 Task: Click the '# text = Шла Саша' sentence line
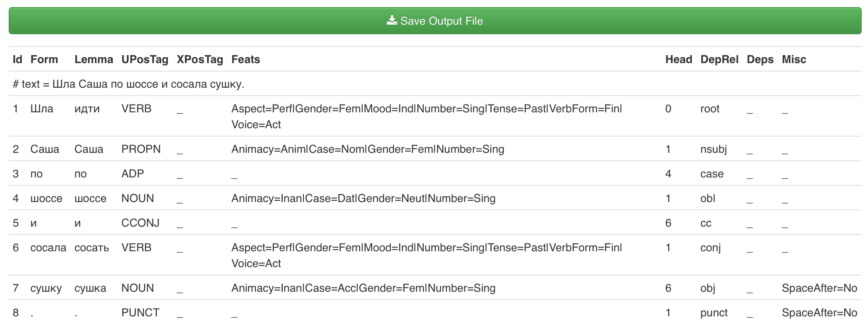[129, 84]
